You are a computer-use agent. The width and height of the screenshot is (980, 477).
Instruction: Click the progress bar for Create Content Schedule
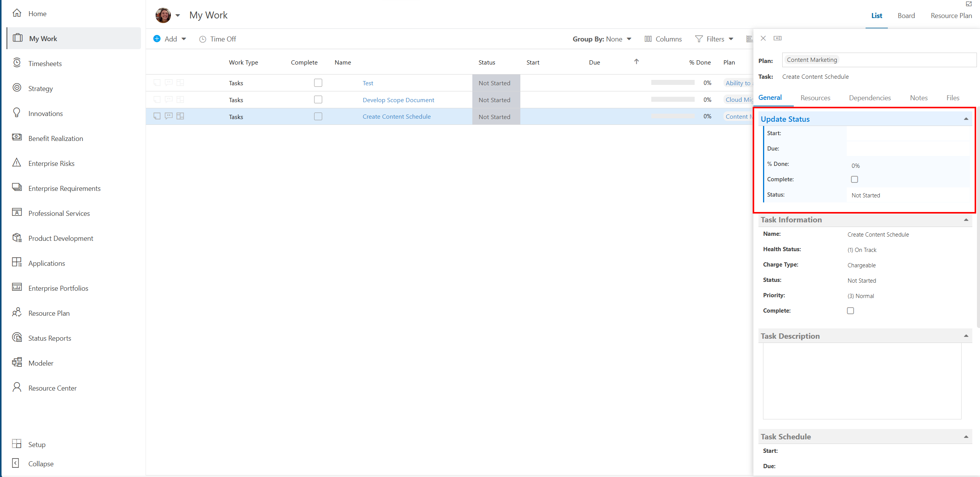click(x=673, y=116)
